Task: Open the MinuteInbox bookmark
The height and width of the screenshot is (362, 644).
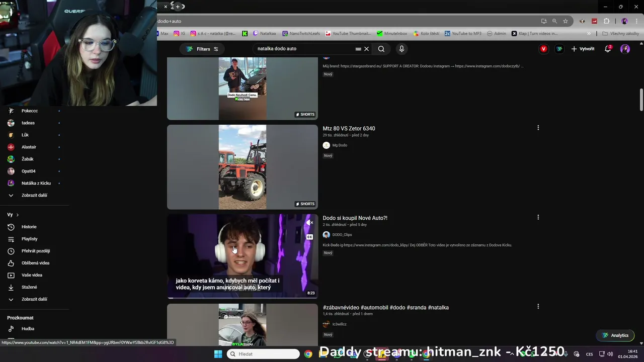Action: pyautogui.click(x=392, y=34)
